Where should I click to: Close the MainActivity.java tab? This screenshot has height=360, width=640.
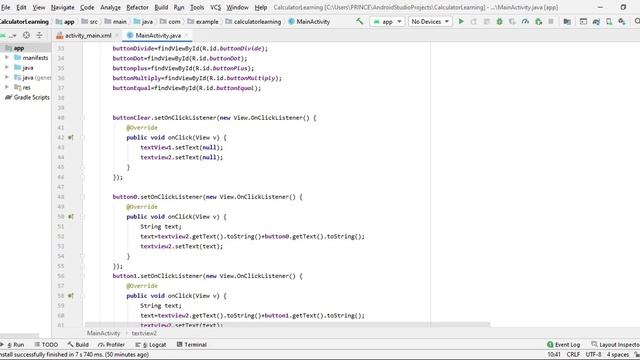pos(187,36)
